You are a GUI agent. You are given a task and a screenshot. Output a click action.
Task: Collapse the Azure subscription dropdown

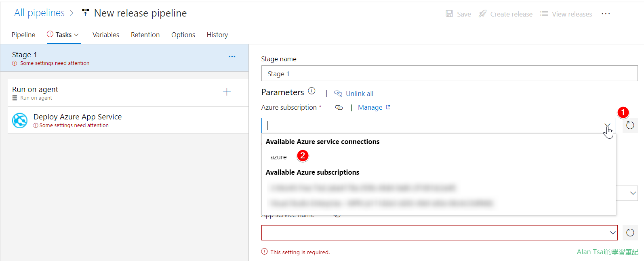(607, 125)
